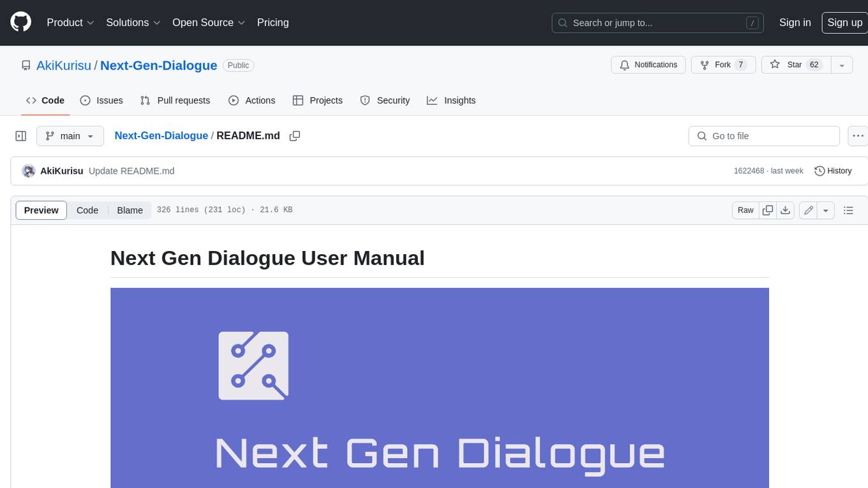Switch to the Security tab

pos(385,100)
